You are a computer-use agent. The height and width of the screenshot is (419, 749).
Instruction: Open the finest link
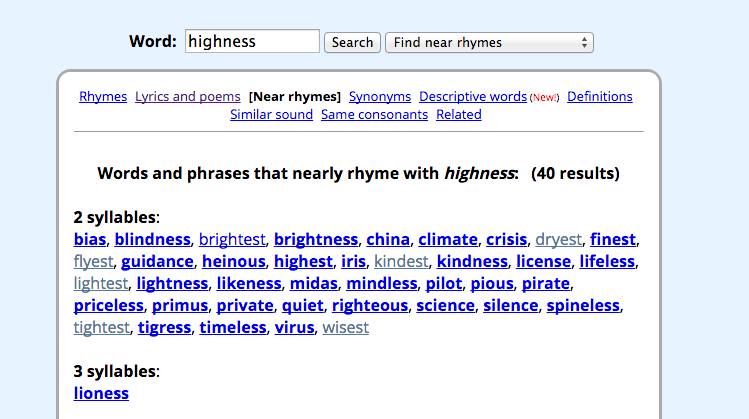[613, 239]
